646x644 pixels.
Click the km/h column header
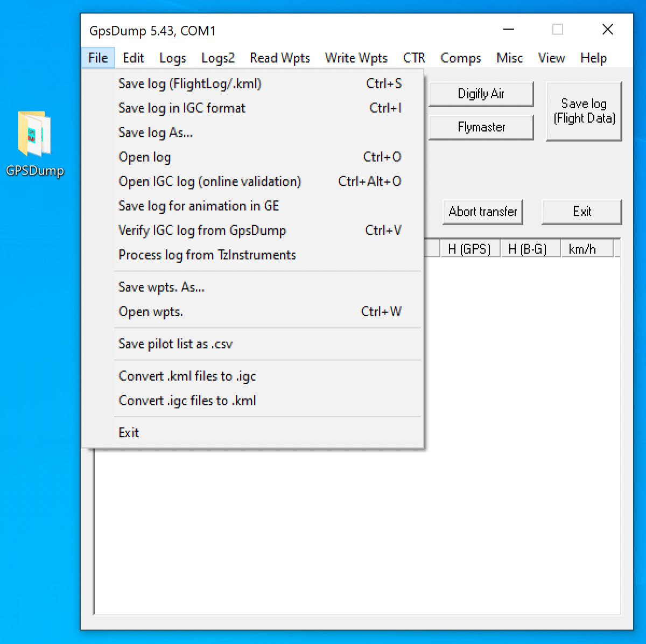coord(582,249)
